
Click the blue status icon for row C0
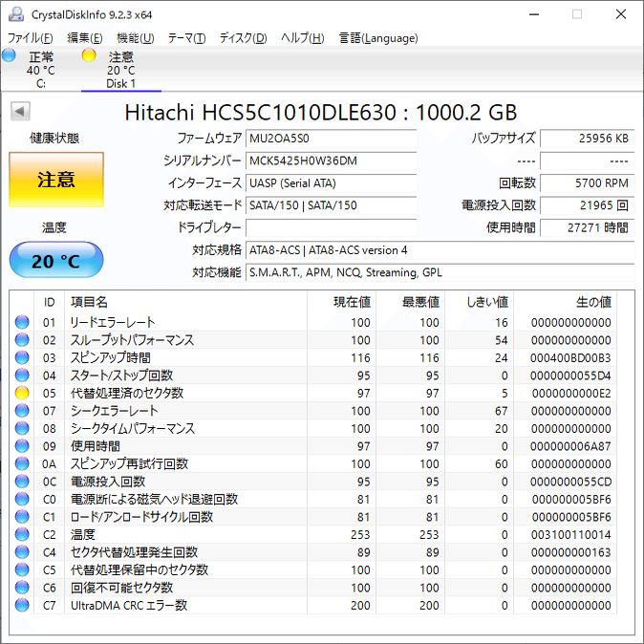coord(22,499)
